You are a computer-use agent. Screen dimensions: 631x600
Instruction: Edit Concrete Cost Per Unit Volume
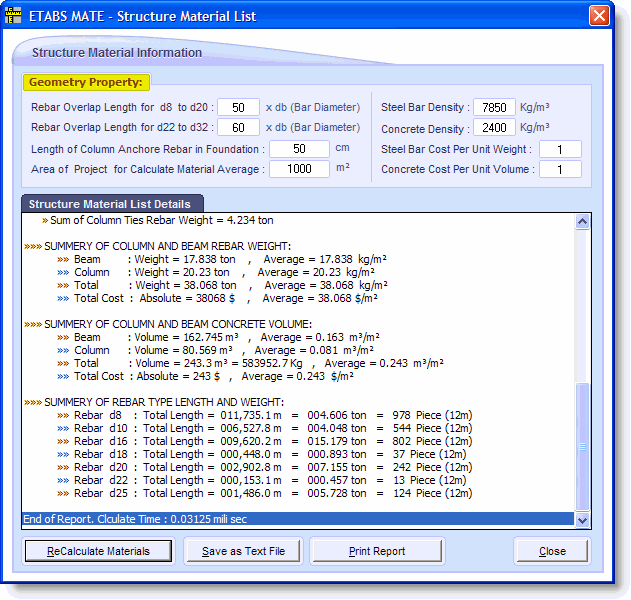(x=560, y=169)
